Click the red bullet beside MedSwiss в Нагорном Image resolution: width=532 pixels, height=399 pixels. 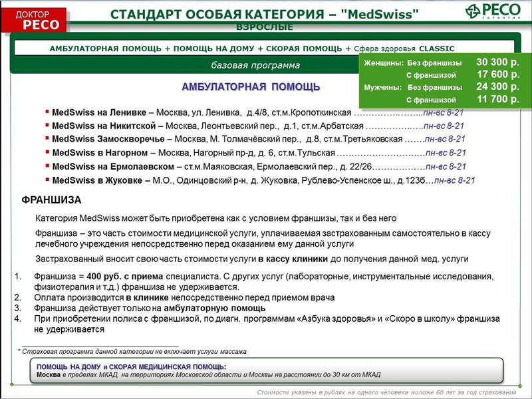tap(47, 152)
